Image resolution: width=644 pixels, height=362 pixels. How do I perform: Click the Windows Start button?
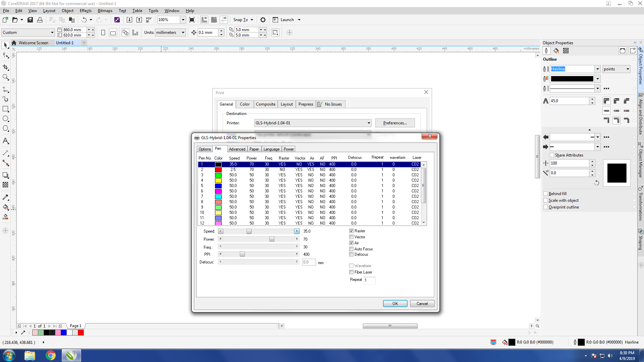point(9,355)
